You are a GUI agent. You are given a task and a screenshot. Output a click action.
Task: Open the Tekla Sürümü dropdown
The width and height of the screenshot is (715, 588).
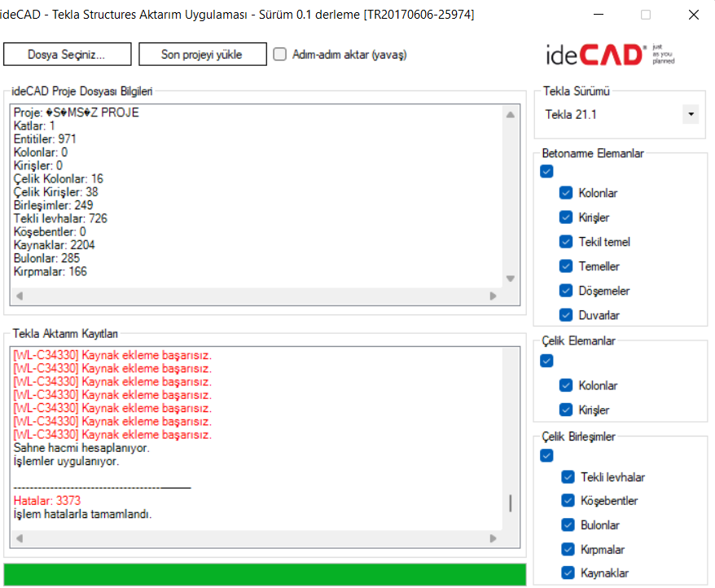click(691, 114)
